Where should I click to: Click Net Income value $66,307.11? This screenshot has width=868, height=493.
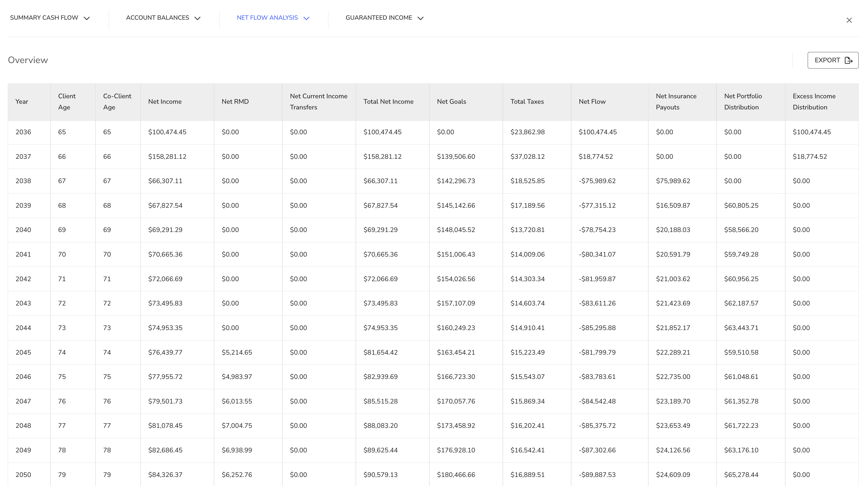[165, 181]
